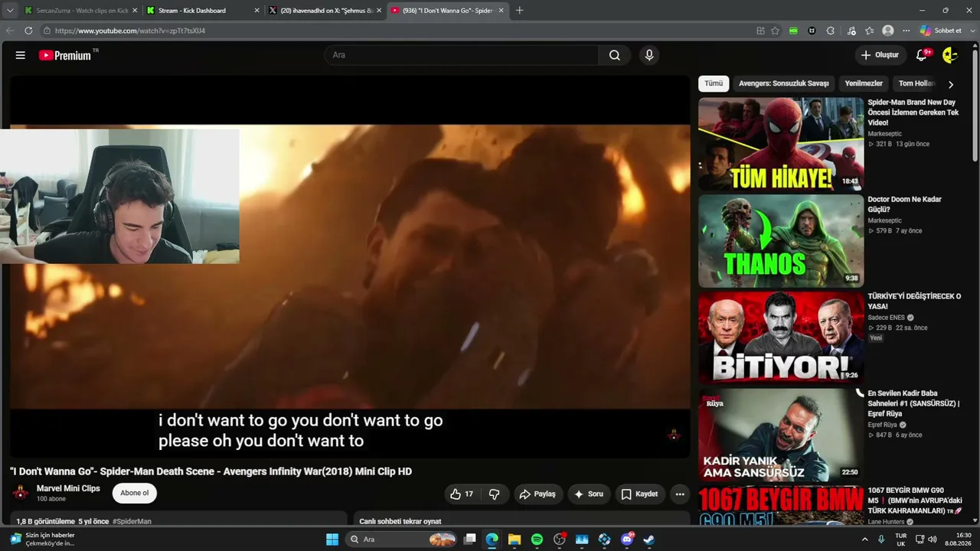Click the Canlı sohbeti tekrar oynat text

point(400,521)
